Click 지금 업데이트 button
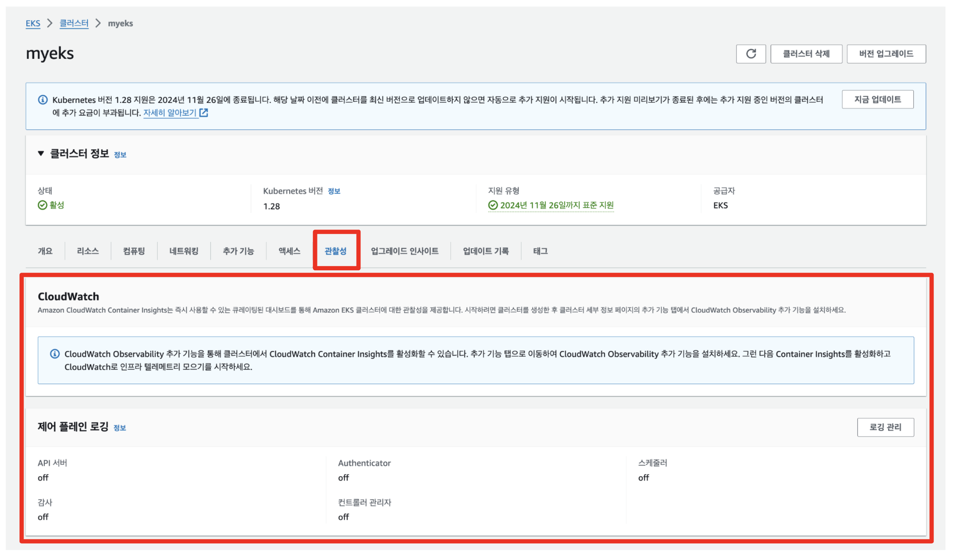Viewport: 956px width, 560px height. (x=877, y=99)
